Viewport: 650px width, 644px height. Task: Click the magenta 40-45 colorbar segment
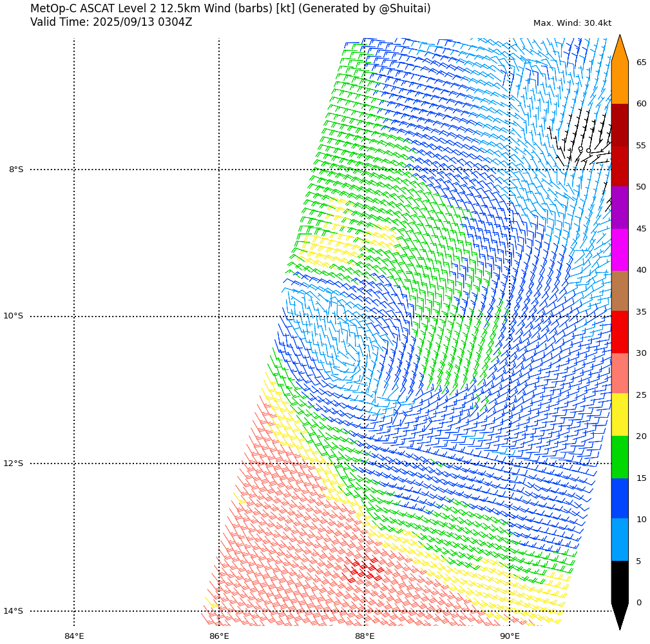(x=620, y=249)
